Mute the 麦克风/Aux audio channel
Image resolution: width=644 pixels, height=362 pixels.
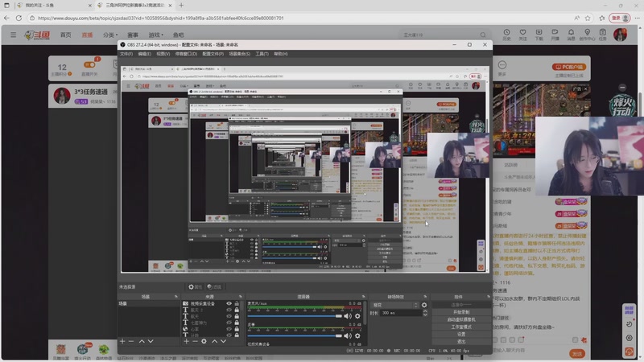[348, 316]
